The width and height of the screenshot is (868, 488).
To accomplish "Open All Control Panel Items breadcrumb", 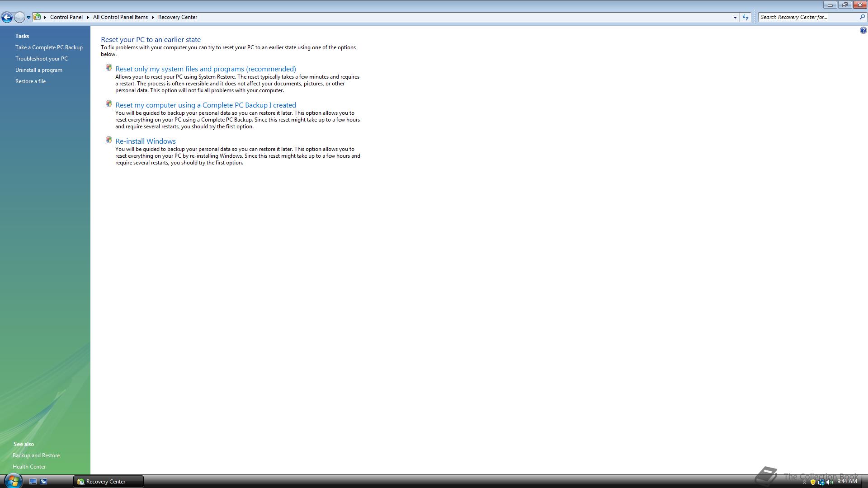I will point(120,17).
